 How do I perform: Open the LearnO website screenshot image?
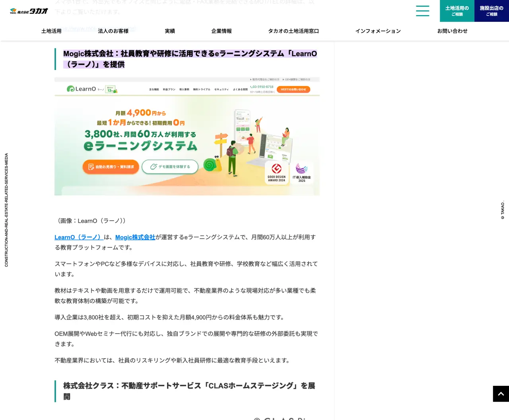pyautogui.click(x=187, y=136)
